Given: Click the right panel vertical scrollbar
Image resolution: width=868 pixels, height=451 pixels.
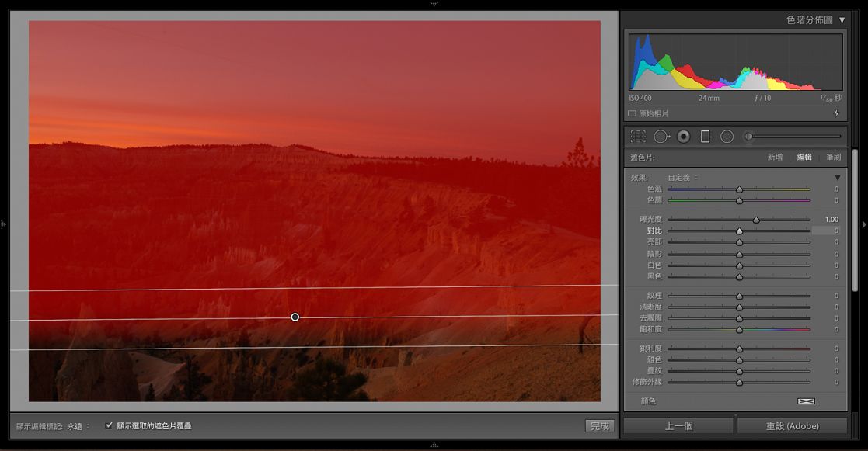Looking at the screenshot, I should pos(856,221).
